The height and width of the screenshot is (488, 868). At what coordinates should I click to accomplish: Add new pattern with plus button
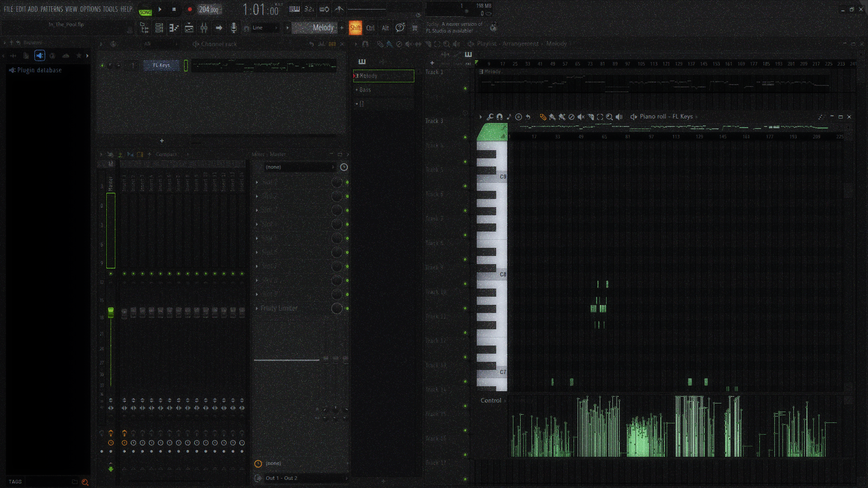point(342,28)
